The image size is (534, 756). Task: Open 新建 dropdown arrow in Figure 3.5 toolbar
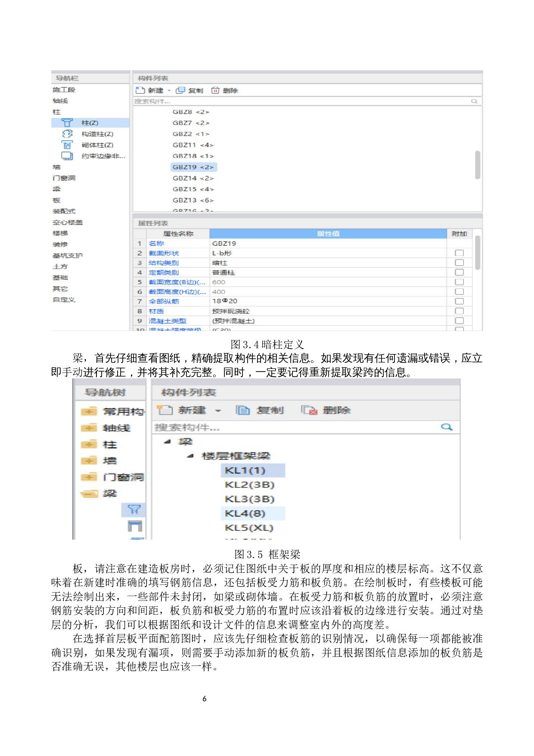(x=218, y=411)
